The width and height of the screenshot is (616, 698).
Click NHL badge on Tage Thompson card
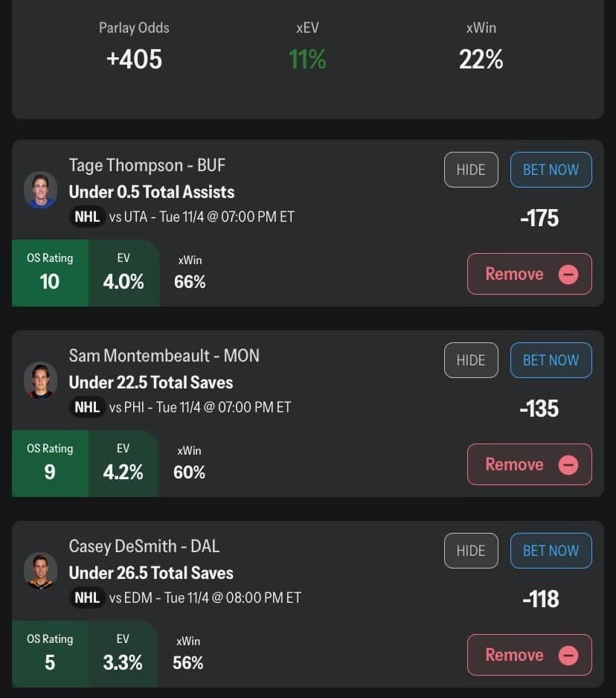[x=87, y=217]
